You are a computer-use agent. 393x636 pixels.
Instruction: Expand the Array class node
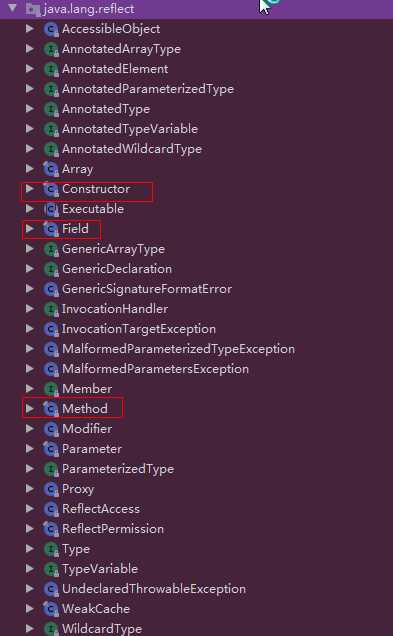pyautogui.click(x=30, y=168)
